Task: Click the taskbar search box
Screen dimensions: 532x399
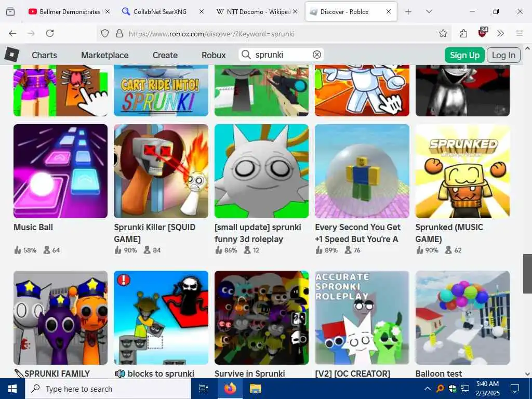Action: click(x=108, y=389)
